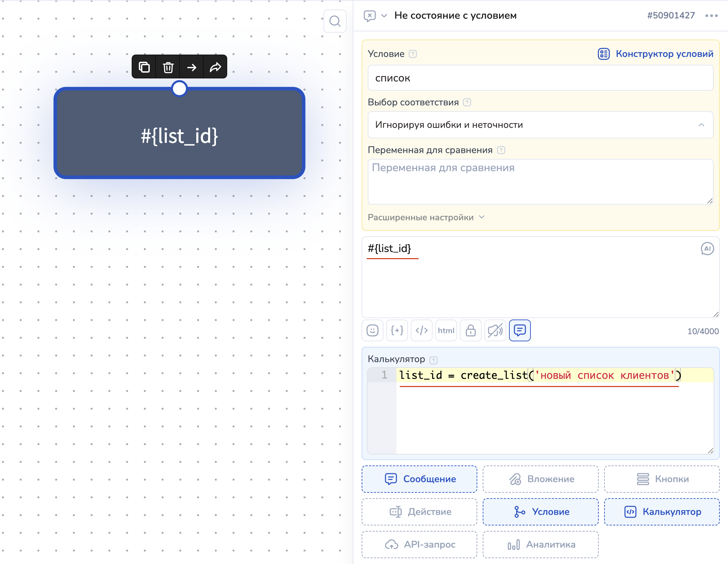Open the match type dropdown
The height and width of the screenshot is (564, 728).
click(540, 125)
